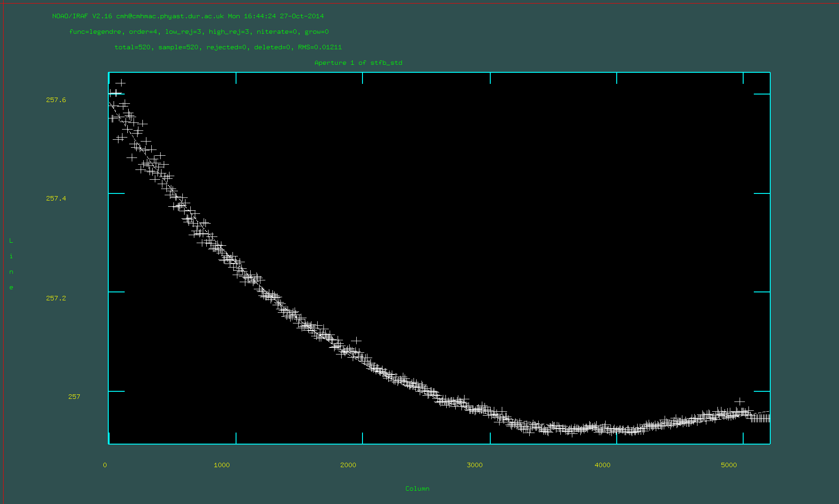Click the NOAO/IRAF V2.16 header text
Viewport: 839px width, 504px height.
(x=82, y=16)
